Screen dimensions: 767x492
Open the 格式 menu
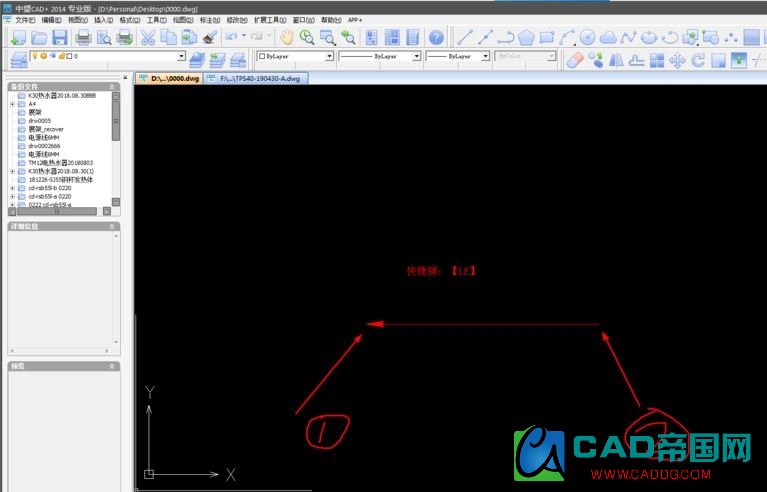point(130,20)
